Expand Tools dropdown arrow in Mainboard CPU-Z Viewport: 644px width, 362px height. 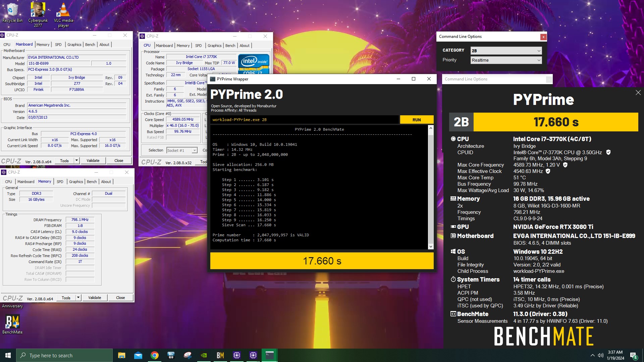(x=77, y=161)
